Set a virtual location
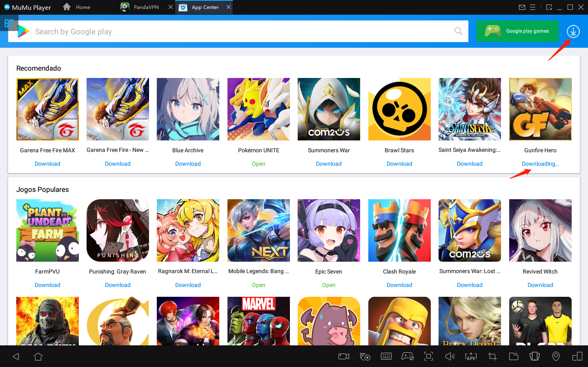This screenshot has width=588, height=367. click(556, 356)
